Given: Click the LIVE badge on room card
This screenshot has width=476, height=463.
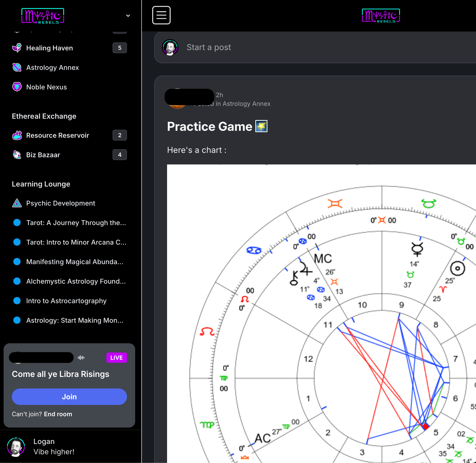Looking at the screenshot, I should [x=116, y=358].
